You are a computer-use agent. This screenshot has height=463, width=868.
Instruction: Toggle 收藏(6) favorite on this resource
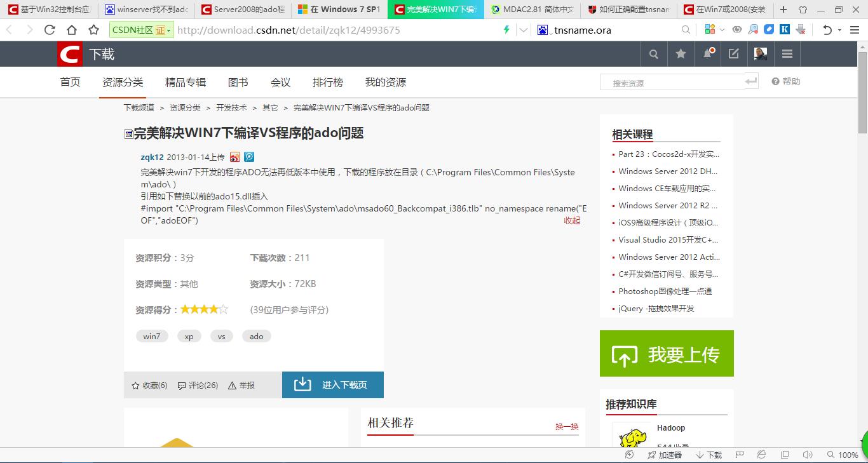point(149,385)
